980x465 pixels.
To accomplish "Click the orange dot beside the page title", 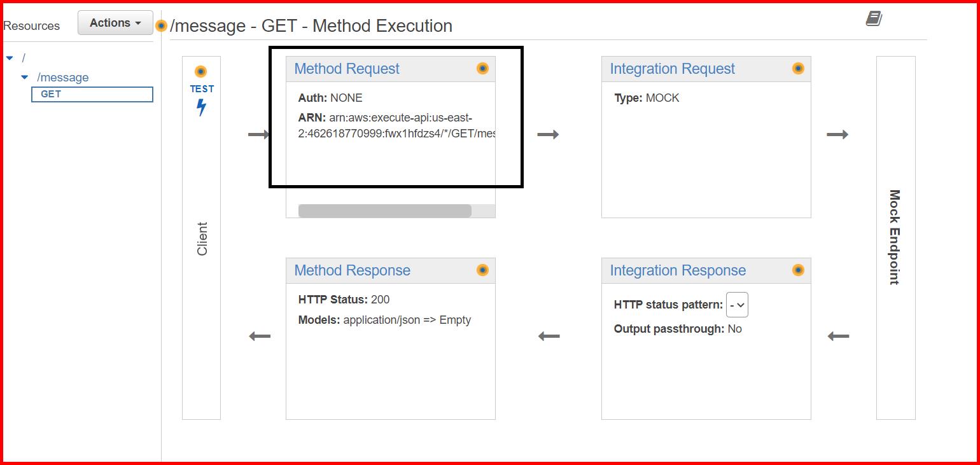I will pos(162,26).
